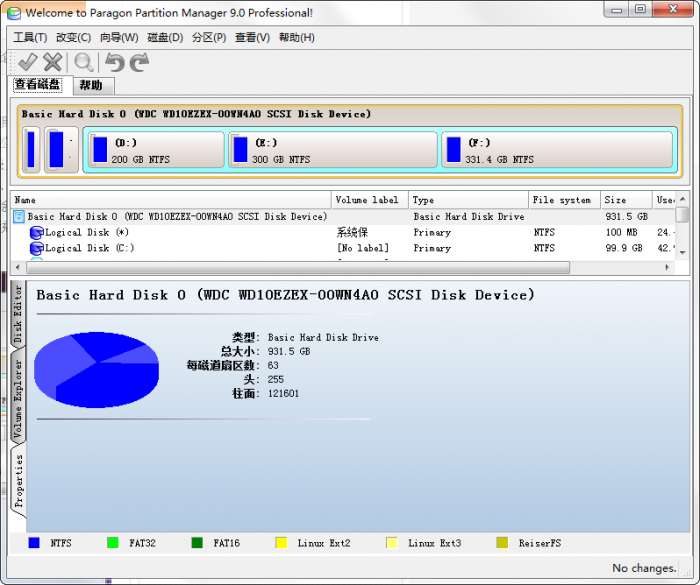Click the Logical Disk (*) volume icon

point(36,233)
